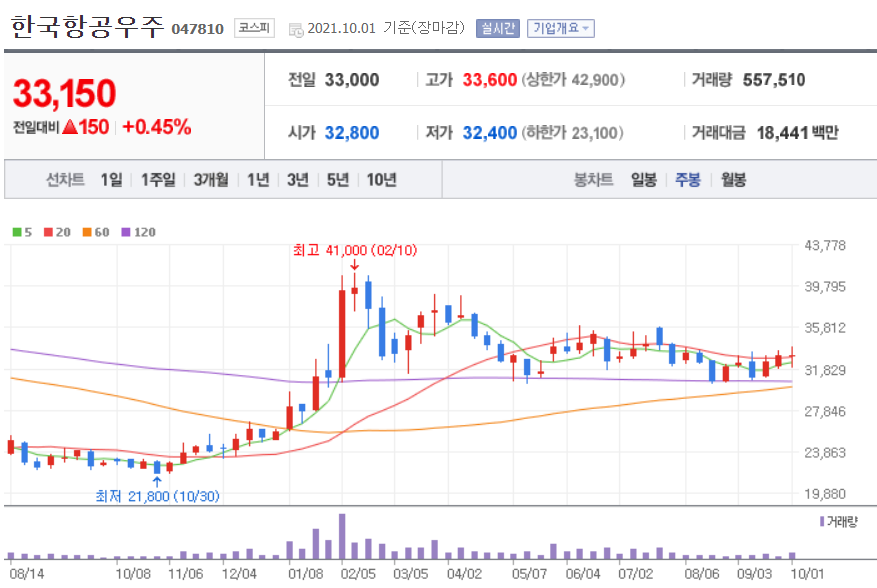Click the 하한가 23,100 text

point(572,133)
